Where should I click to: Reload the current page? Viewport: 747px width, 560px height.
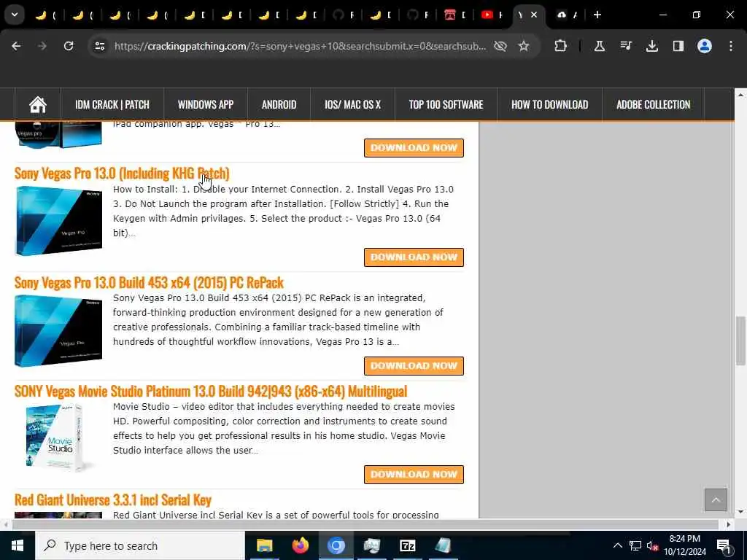coord(69,46)
